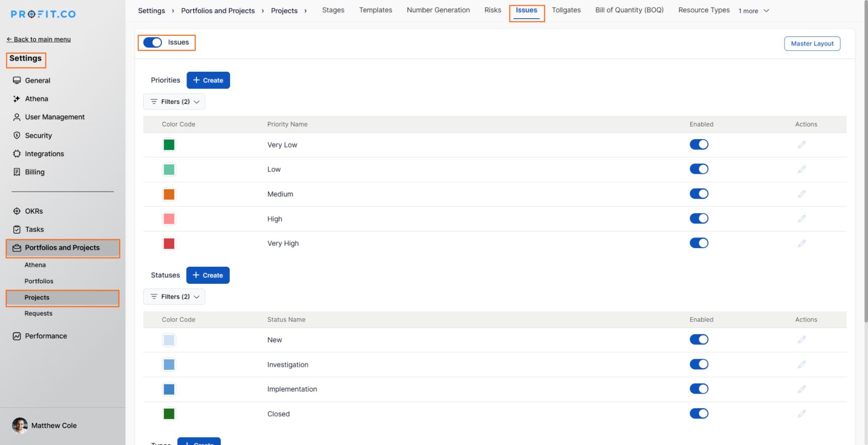
Task: Edit the Very Low priority pencil icon
Action: click(x=802, y=145)
